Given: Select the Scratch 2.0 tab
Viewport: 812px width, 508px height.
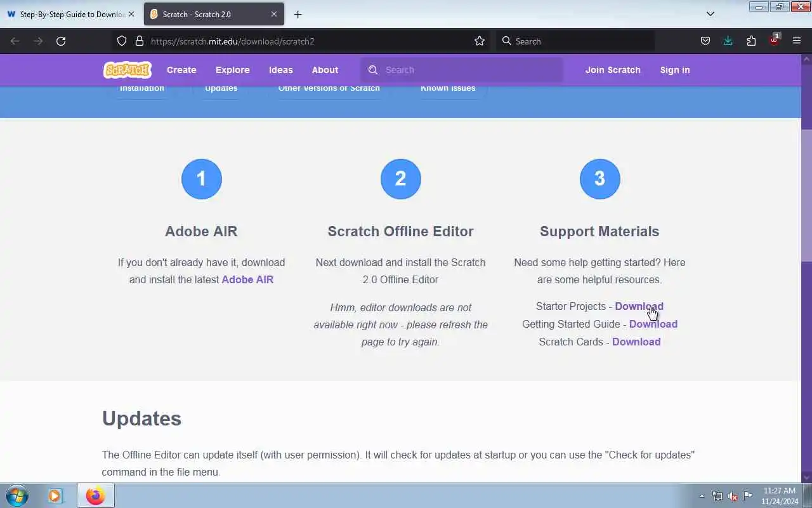Looking at the screenshot, I should [213, 14].
